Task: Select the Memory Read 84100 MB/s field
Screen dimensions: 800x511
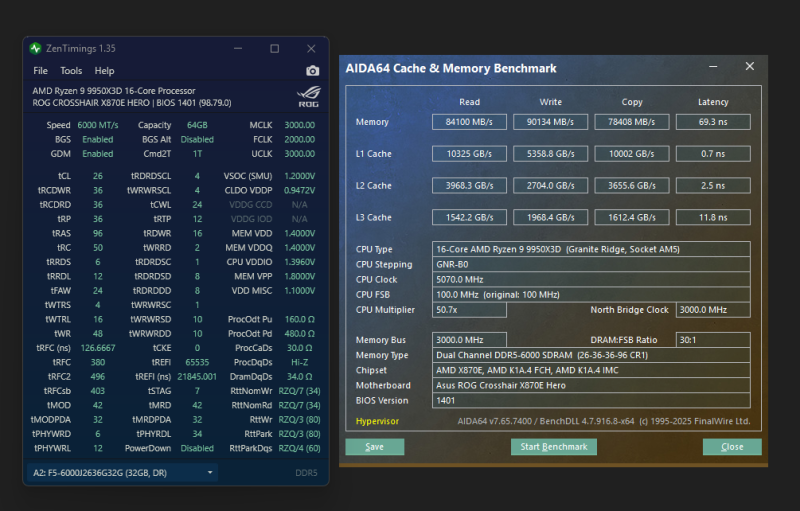Action: [x=469, y=122]
